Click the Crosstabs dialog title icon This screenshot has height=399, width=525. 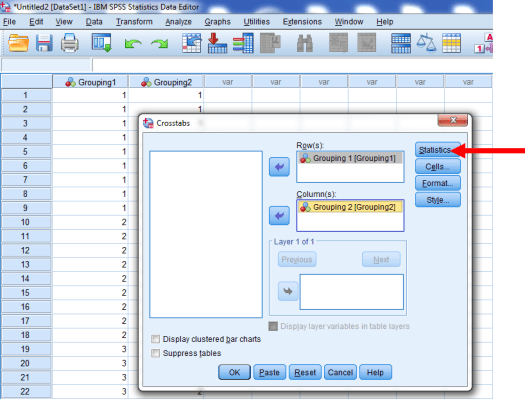(x=148, y=123)
